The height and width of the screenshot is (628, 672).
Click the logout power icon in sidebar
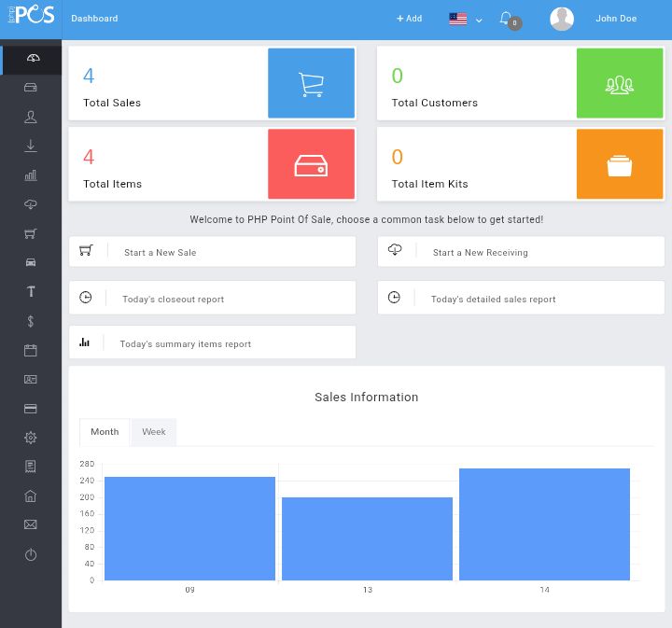coord(31,554)
